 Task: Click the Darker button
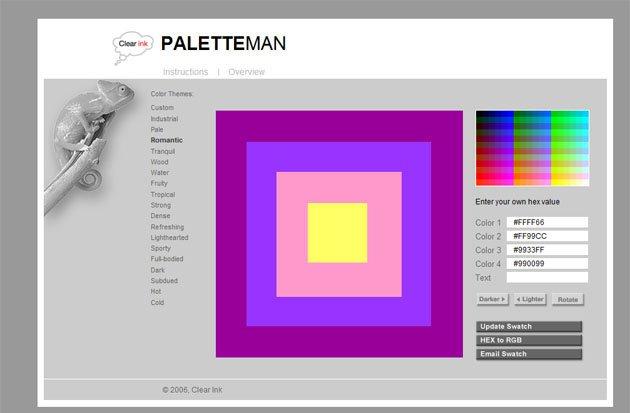pyautogui.click(x=492, y=299)
